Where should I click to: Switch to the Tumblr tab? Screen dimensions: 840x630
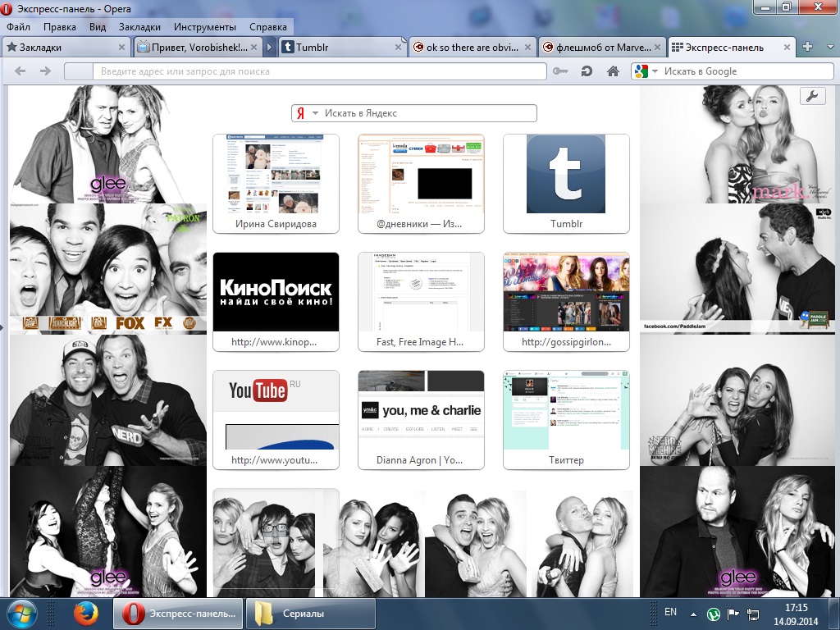(x=342, y=47)
